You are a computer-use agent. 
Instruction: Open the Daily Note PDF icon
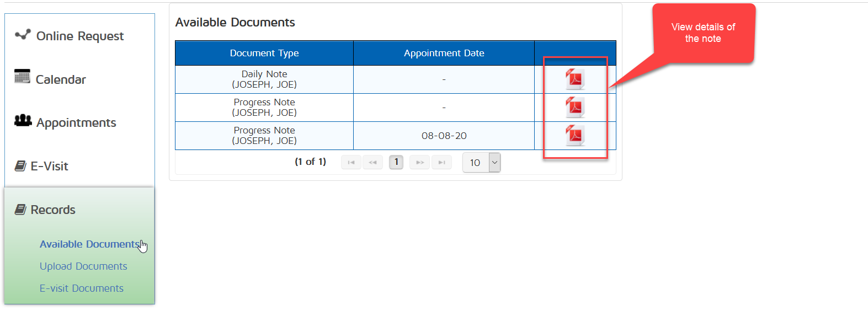(575, 79)
